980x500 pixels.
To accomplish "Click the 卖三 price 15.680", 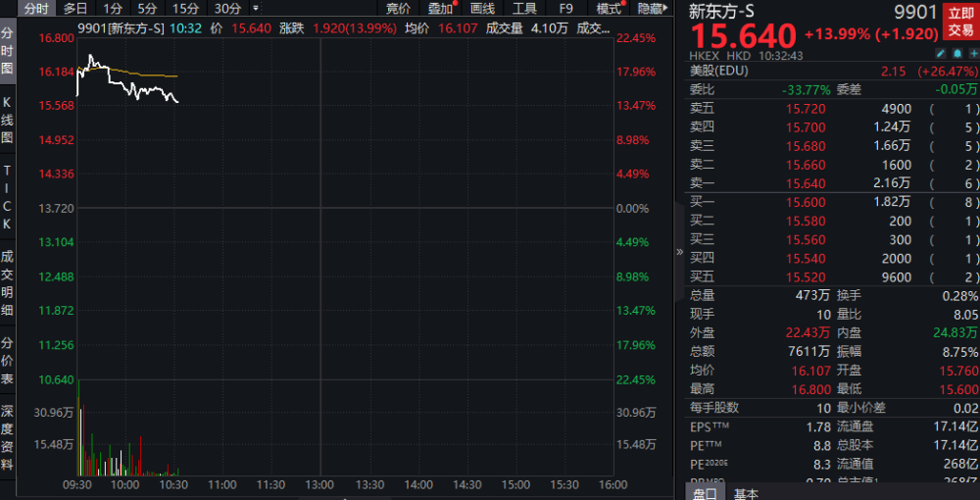I will pos(806,146).
